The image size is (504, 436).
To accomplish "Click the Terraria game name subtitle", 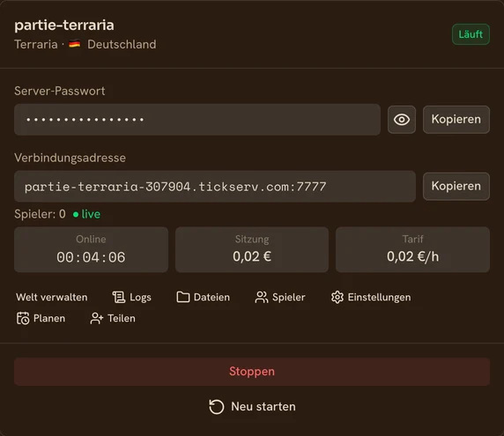I will pyautogui.click(x=36, y=44).
